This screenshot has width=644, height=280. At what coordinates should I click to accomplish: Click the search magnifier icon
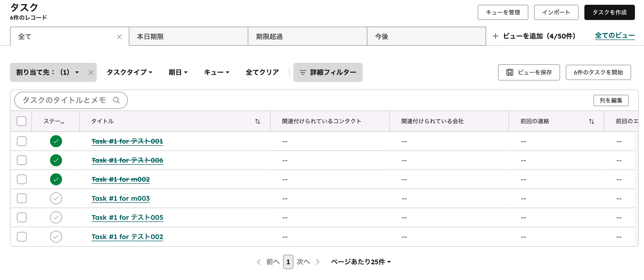[116, 100]
